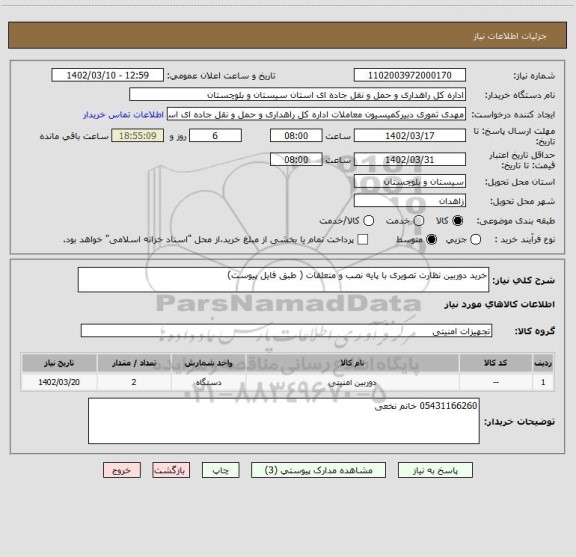Select the متوسط purchase type radio

pos(431,240)
